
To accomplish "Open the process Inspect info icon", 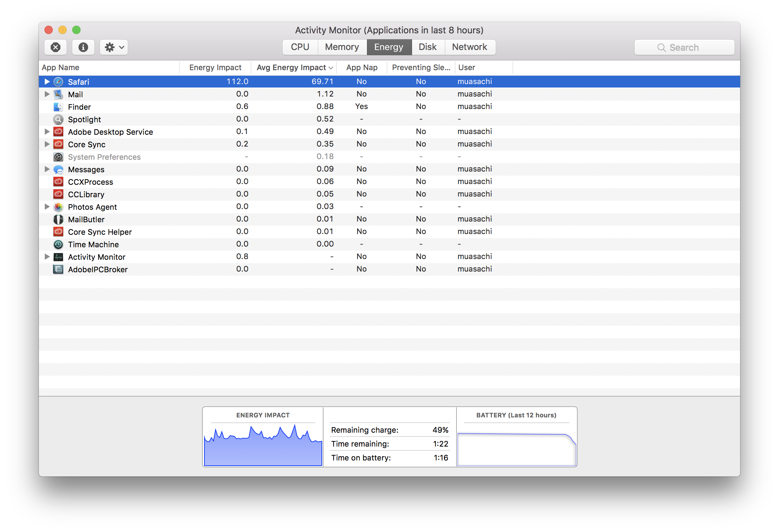I will 83,47.
